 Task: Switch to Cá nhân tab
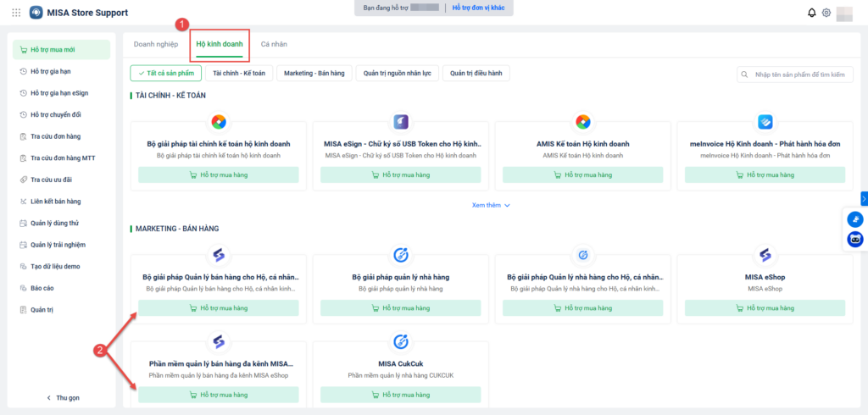coord(274,44)
